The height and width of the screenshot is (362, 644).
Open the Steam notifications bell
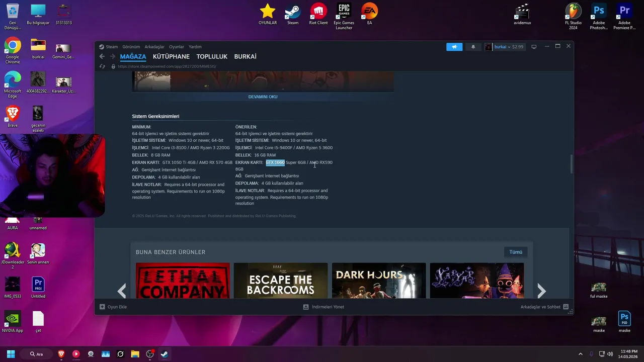pyautogui.click(x=473, y=47)
